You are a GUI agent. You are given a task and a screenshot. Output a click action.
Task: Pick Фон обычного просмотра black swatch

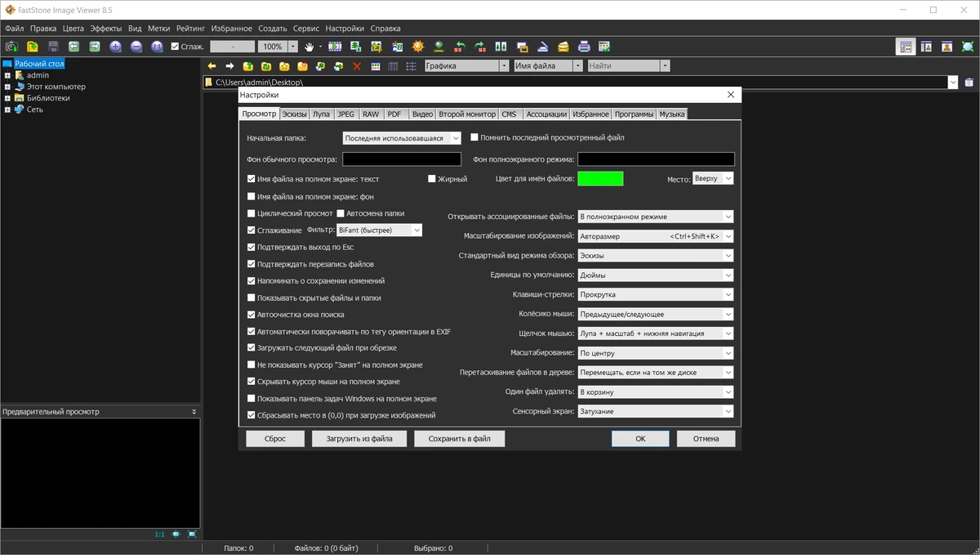pos(402,159)
